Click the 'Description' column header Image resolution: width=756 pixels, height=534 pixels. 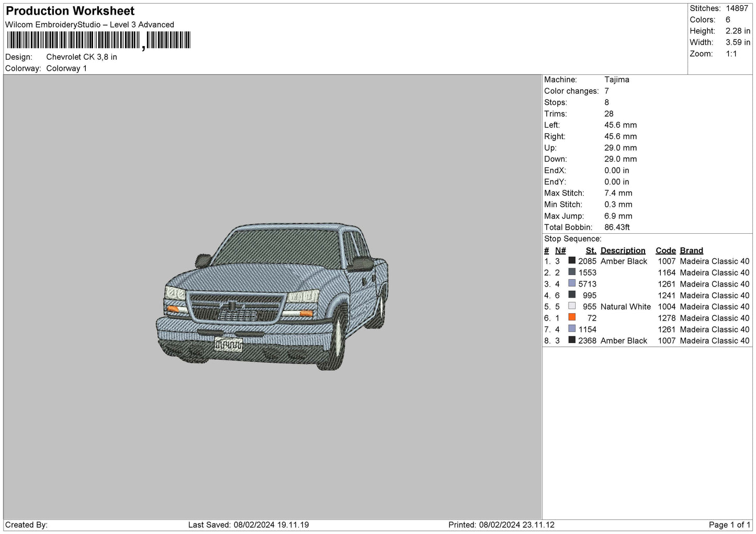point(623,251)
